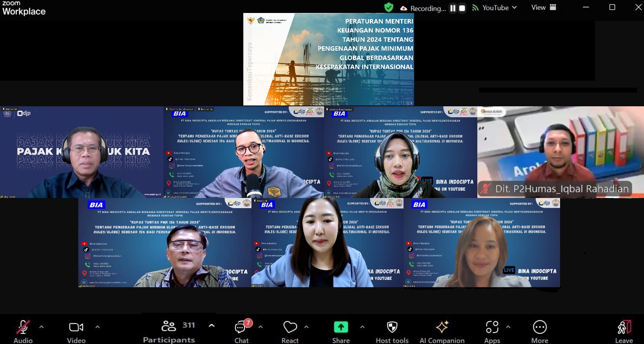Screen dimensions: 644x344
Task: Unmute using the Audio microphone icon
Action: click(23, 327)
